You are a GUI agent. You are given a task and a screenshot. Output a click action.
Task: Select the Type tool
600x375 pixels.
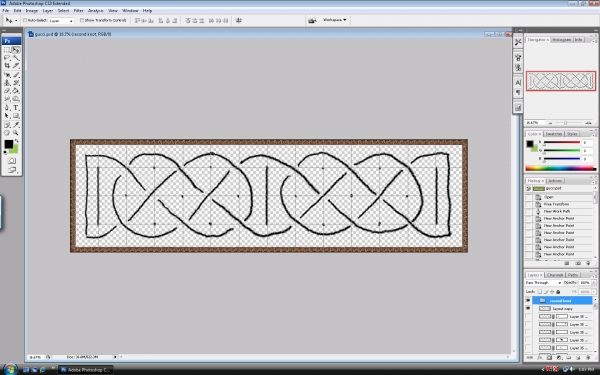click(16, 108)
